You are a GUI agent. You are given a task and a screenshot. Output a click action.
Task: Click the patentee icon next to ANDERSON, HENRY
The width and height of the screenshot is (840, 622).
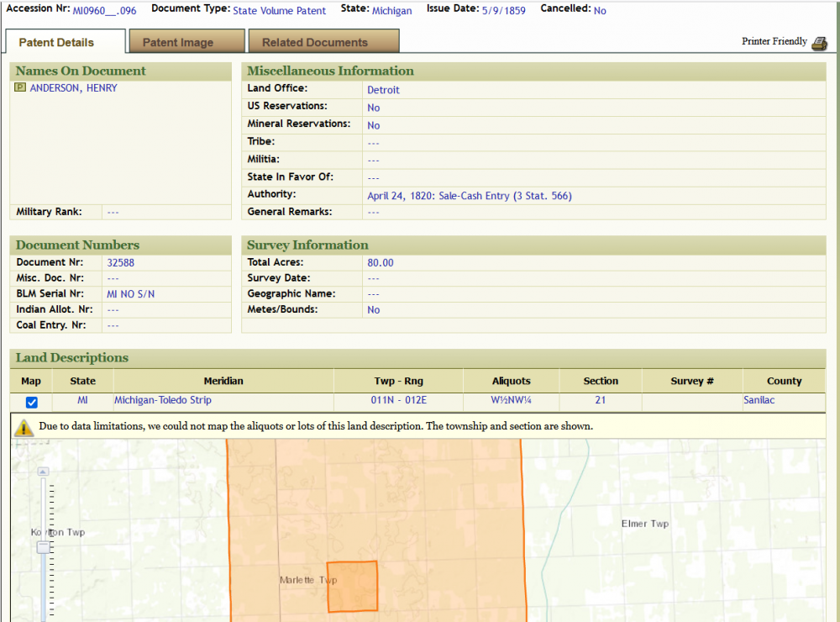[x=20, y=88]
